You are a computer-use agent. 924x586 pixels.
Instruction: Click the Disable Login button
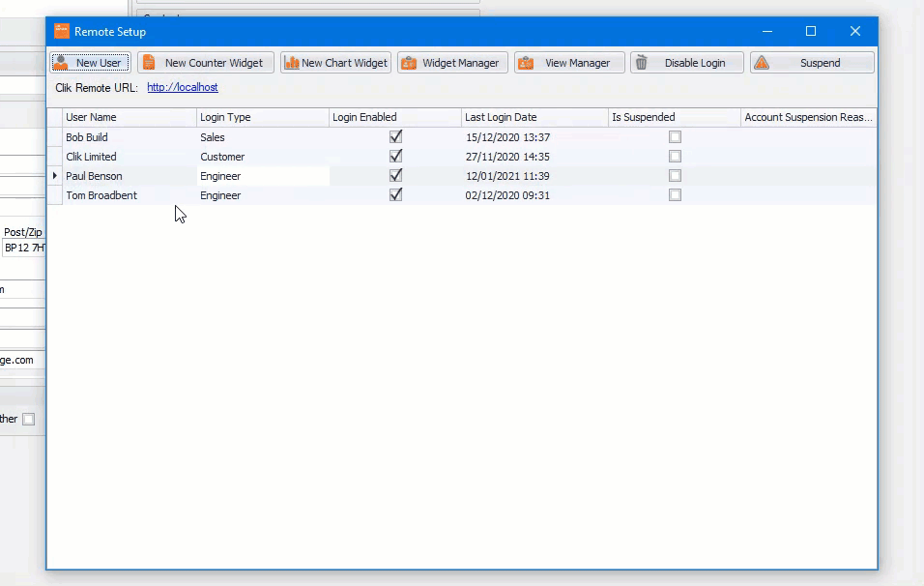(687, 63)
